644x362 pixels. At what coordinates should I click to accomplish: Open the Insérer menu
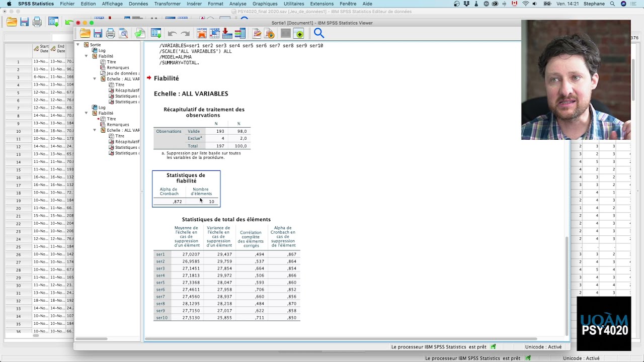point(194,4)
